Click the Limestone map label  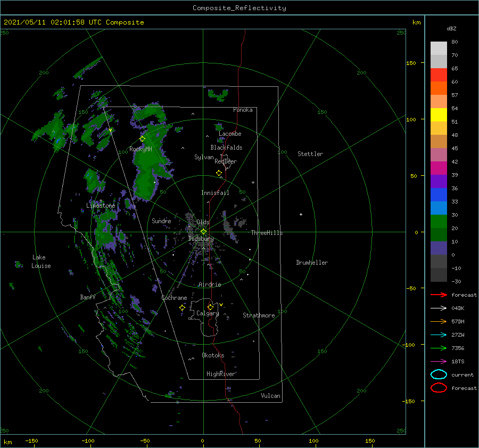tap(101, 206)
